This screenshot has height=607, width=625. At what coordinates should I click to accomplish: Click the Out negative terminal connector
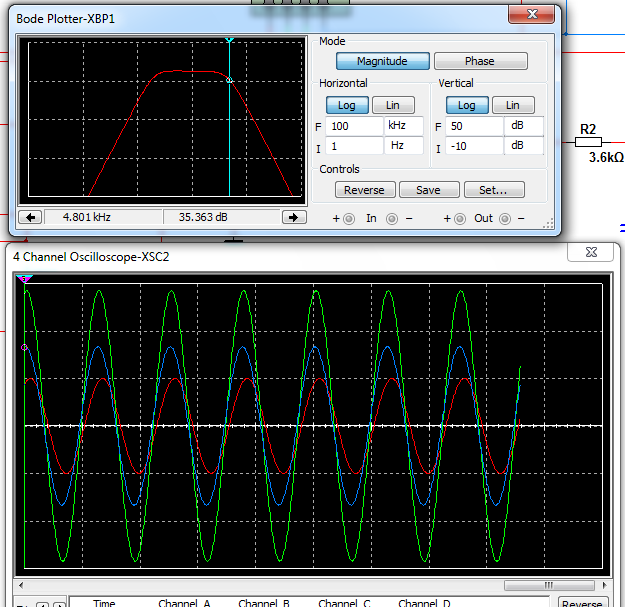pos(505,219)
